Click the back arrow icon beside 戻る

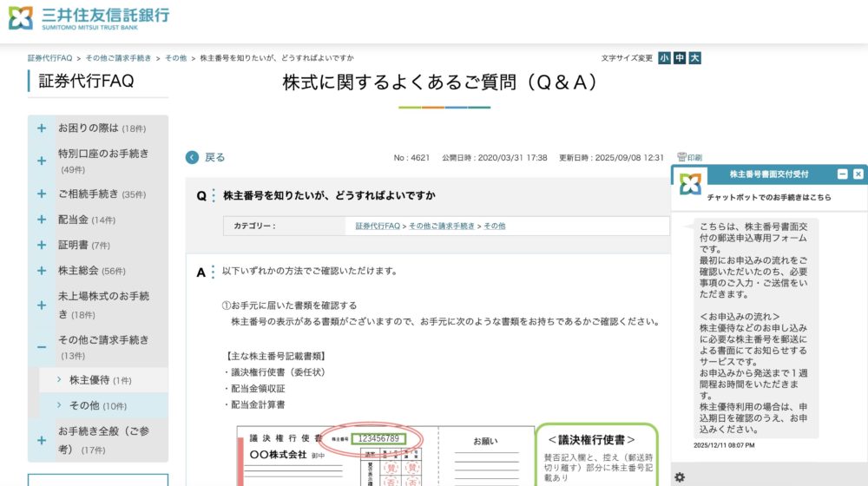193,157
